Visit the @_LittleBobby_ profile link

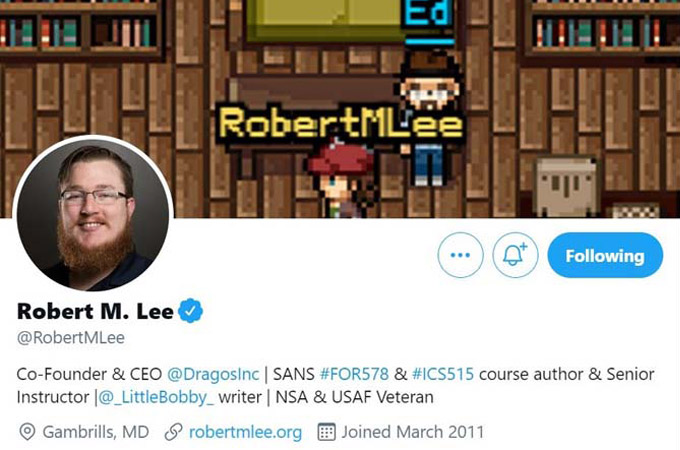[x=156, y=397]
